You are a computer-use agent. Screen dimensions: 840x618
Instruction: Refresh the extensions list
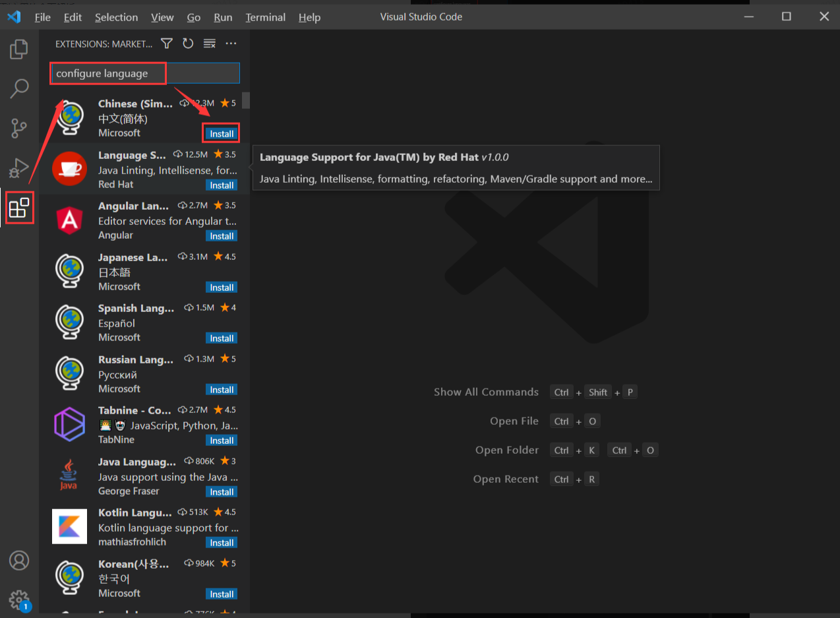188,44
